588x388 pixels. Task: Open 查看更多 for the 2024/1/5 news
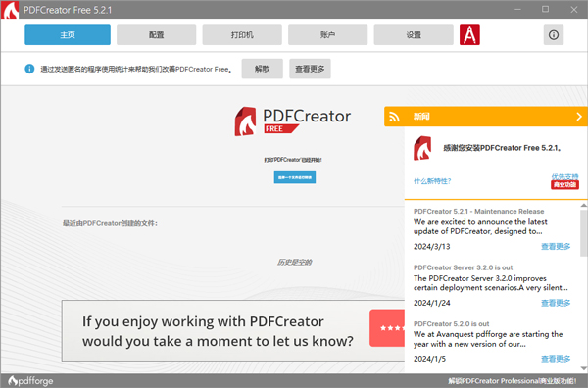click(556, 359)
